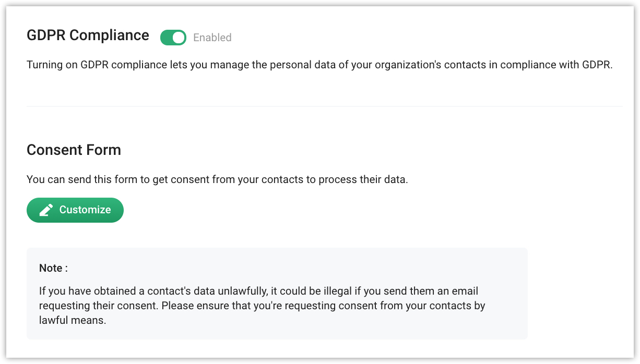Disable the GDPR Compliance toggle switch
Image resolution: width=640 pixels, height=364 pixels.
click(173, 38)
